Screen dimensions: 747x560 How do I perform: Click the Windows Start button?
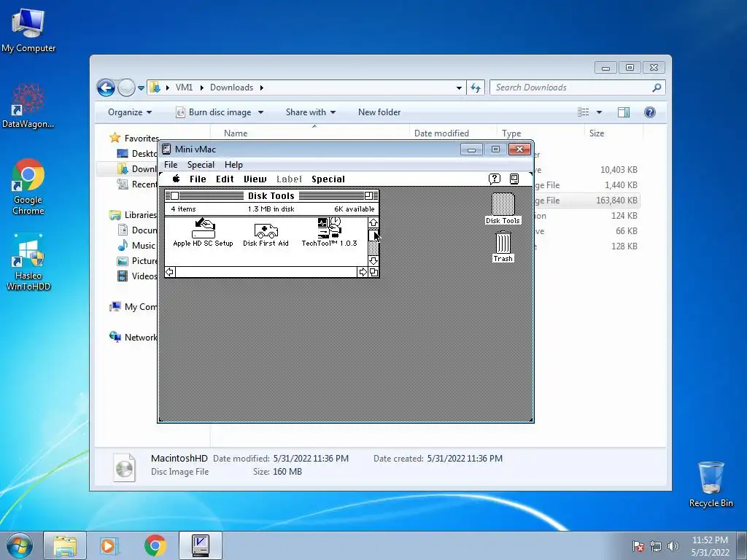pyautogui.click(x=19, y=545)
